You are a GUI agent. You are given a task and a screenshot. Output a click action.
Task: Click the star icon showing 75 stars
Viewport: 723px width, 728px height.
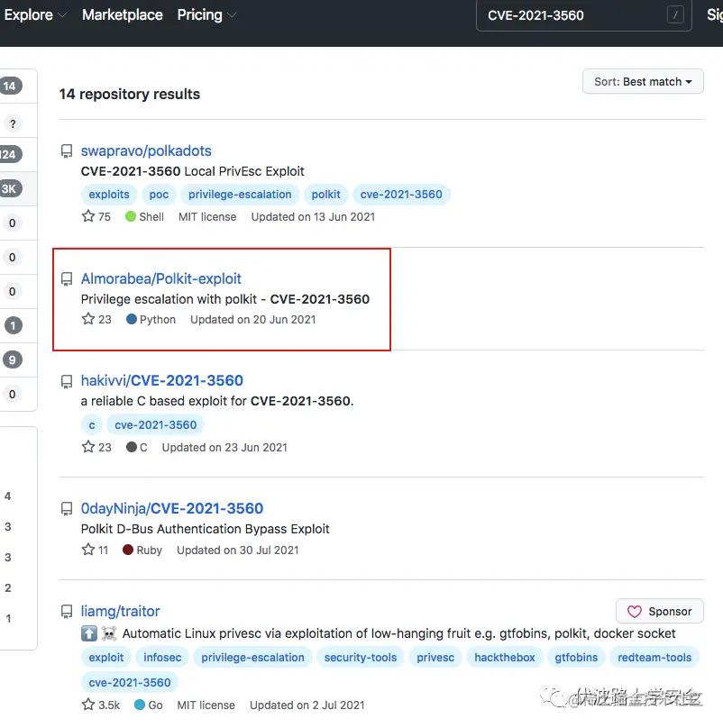(x=87, y=216)
